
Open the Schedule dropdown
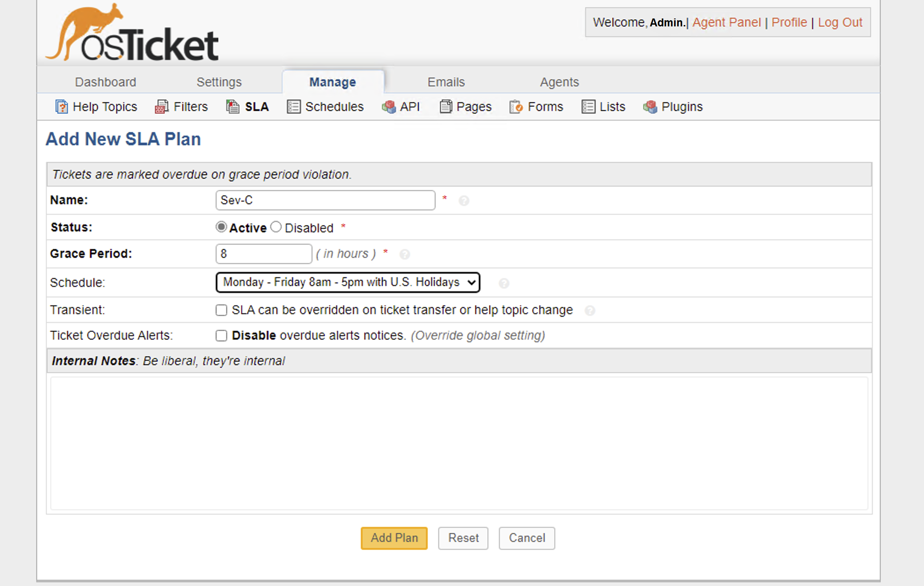coord(348,282)
